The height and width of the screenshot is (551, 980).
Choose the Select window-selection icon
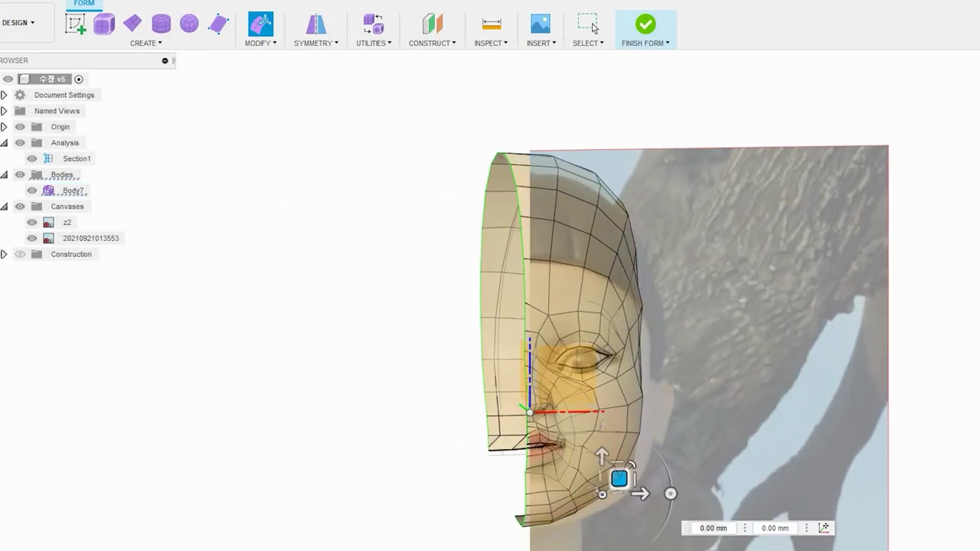pyautogui.click(x=588, y=24)
